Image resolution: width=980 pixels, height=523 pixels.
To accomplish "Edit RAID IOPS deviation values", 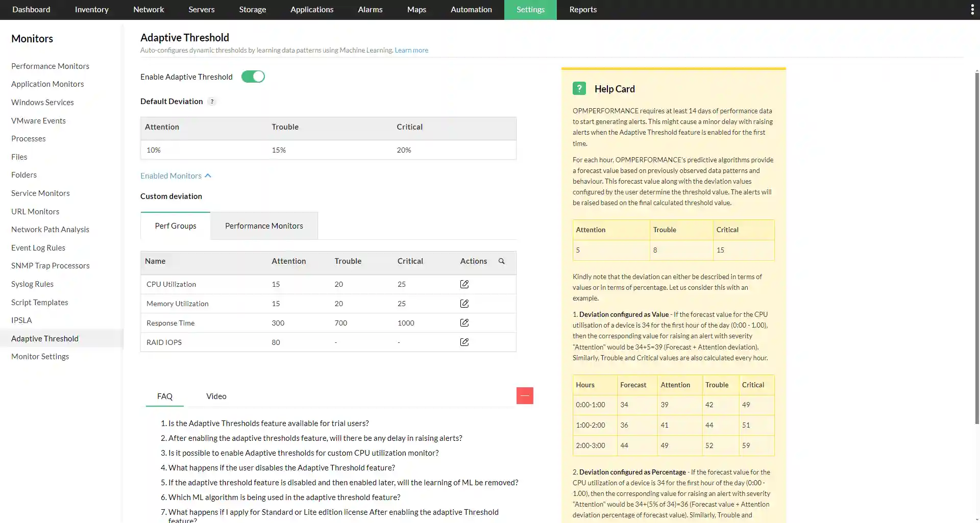I will (x=464, y=342).
